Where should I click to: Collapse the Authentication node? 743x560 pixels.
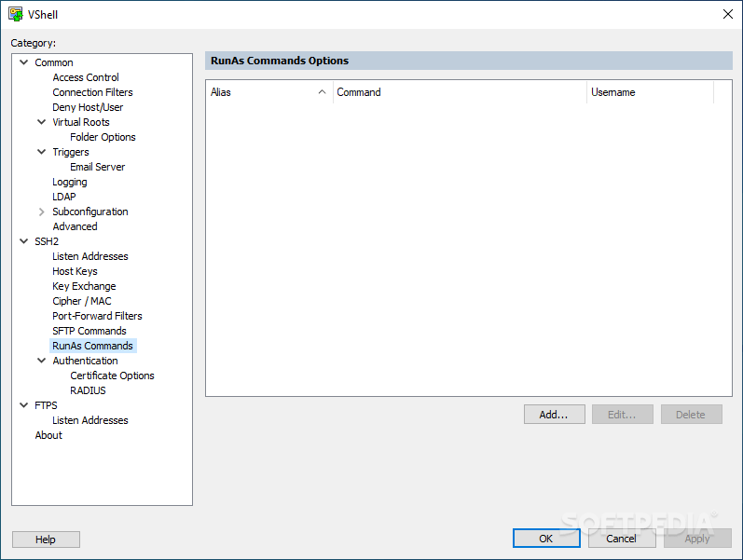tap(42, 361)
